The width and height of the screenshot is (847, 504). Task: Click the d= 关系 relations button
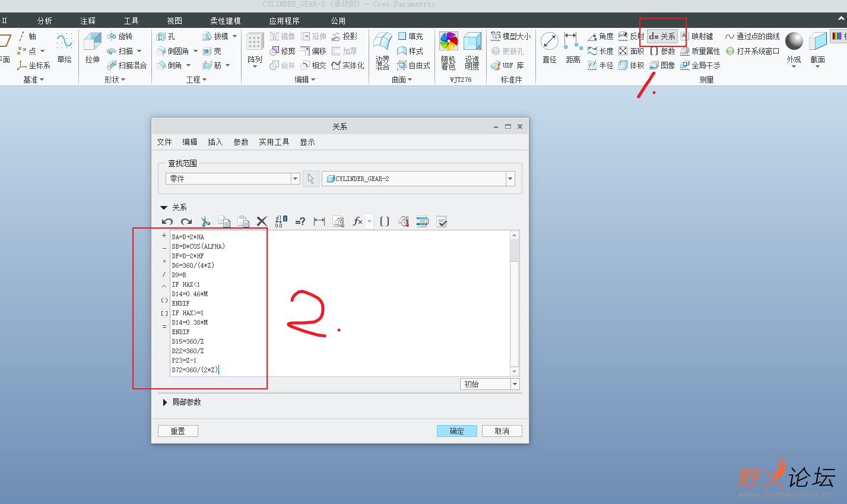[x=662, y=36]
